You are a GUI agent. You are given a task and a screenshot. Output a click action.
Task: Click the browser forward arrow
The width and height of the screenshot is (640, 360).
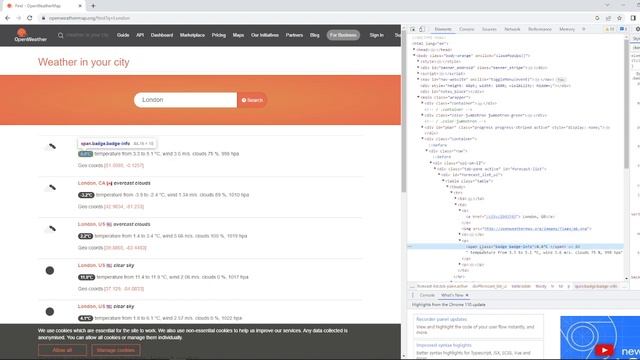18,18
